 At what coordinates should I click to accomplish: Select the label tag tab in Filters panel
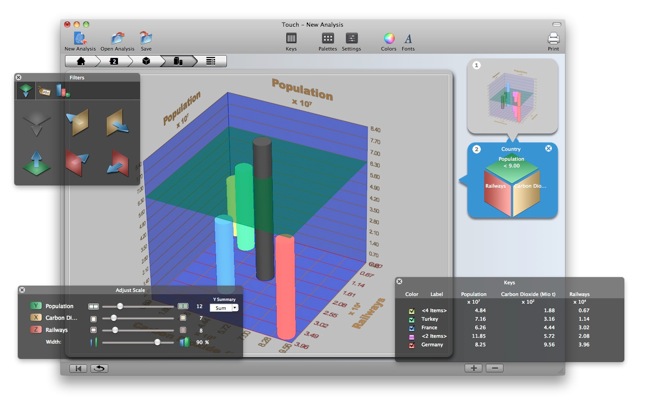coord(44,91)
